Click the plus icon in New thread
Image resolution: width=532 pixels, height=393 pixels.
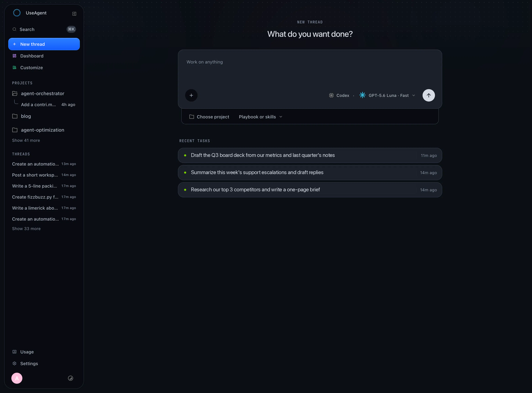coord(14,44)
